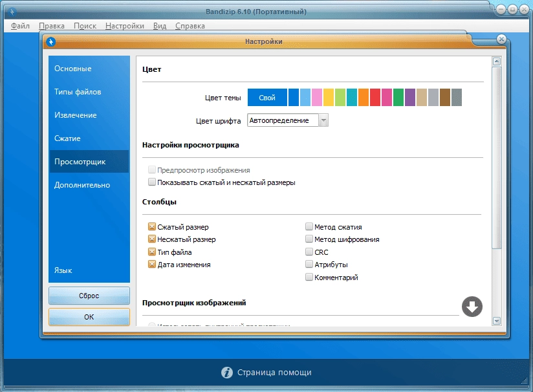Screen dimensions: 533x392
Task: Open the Страница помощи link
Action: coord(274,373)
